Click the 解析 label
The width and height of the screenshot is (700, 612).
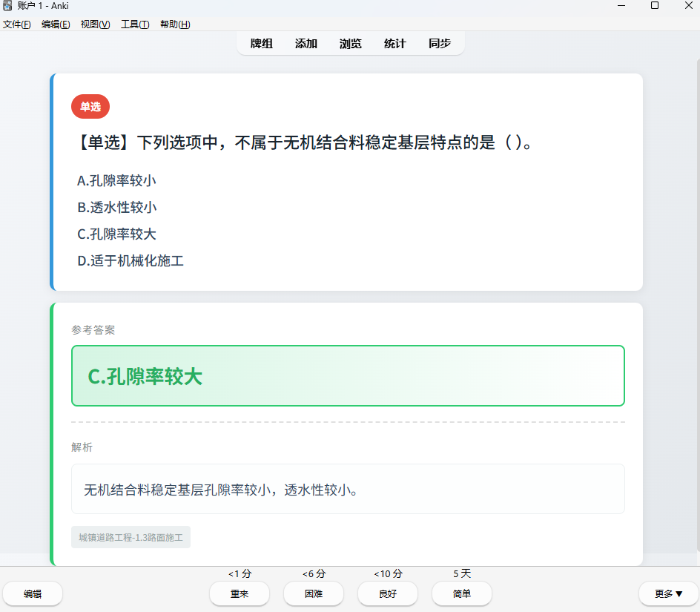(x=82, y=447)
